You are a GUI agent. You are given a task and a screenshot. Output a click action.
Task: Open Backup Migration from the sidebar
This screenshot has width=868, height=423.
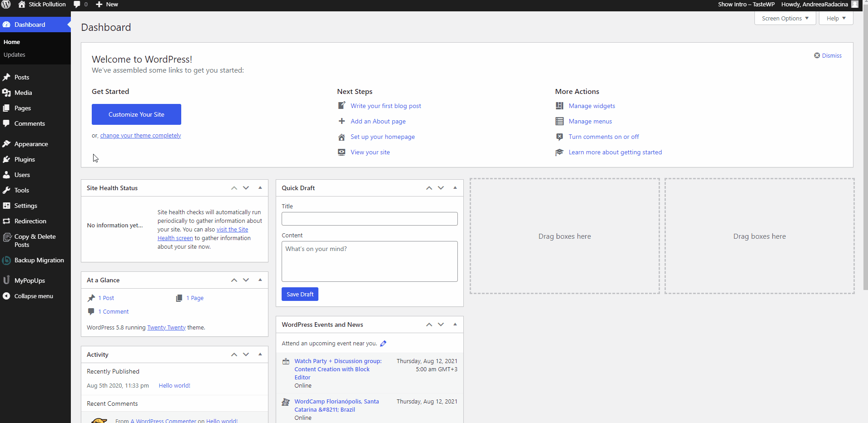(x=39, y=260)
